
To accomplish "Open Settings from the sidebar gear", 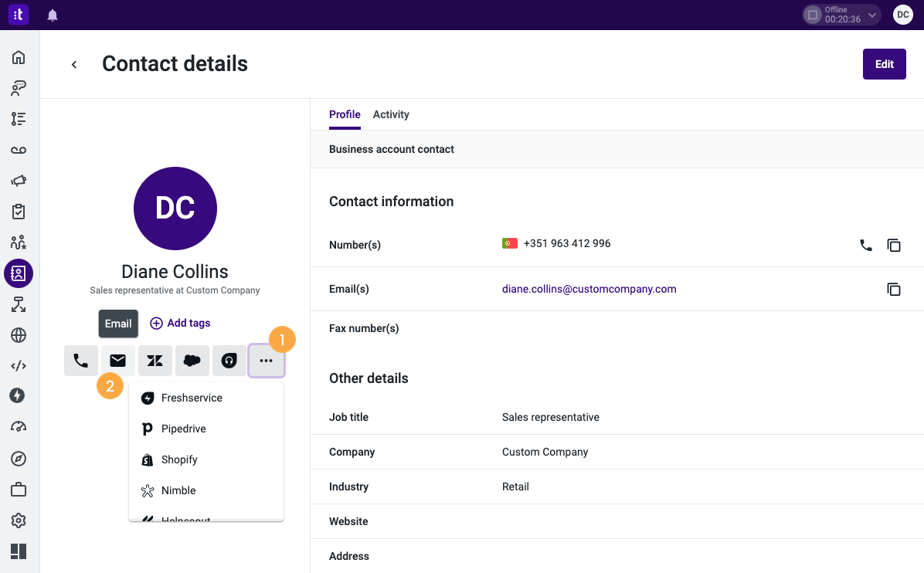I will coord(18,520).
